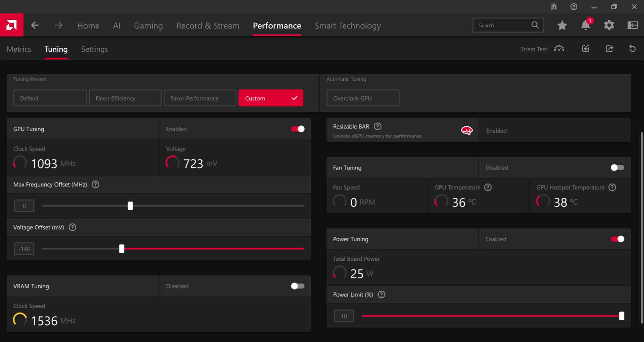The height and width of the screenshot is (342, 644).
Task: Click the Max Frequency Offset slider handle
Action: (x=130, y=206)
